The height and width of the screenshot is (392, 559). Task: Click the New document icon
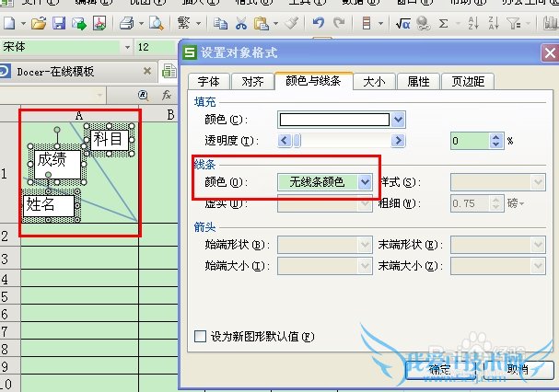tap(8, 24)
